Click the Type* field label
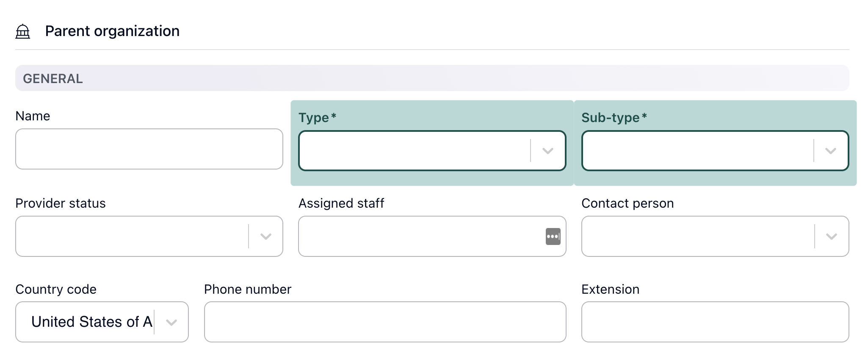The height and width of the screenshot is (356, 868). [317, 117]
